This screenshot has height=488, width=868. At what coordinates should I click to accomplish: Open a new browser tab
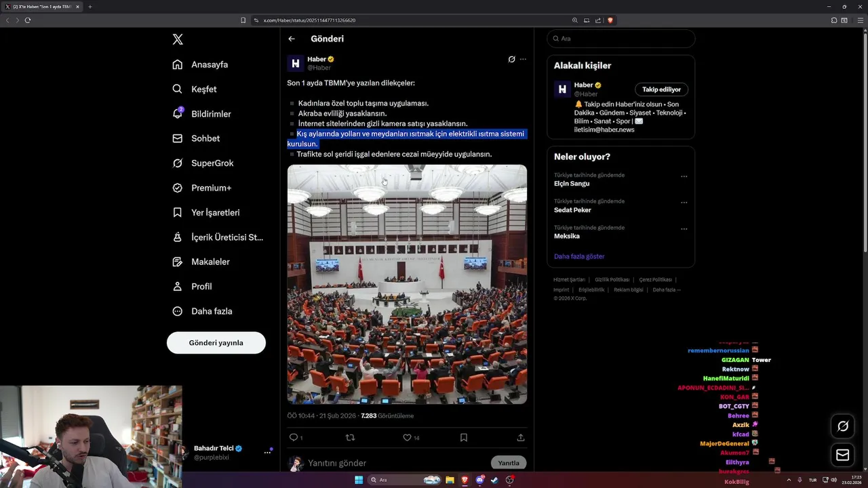click(x=90, y=7)
